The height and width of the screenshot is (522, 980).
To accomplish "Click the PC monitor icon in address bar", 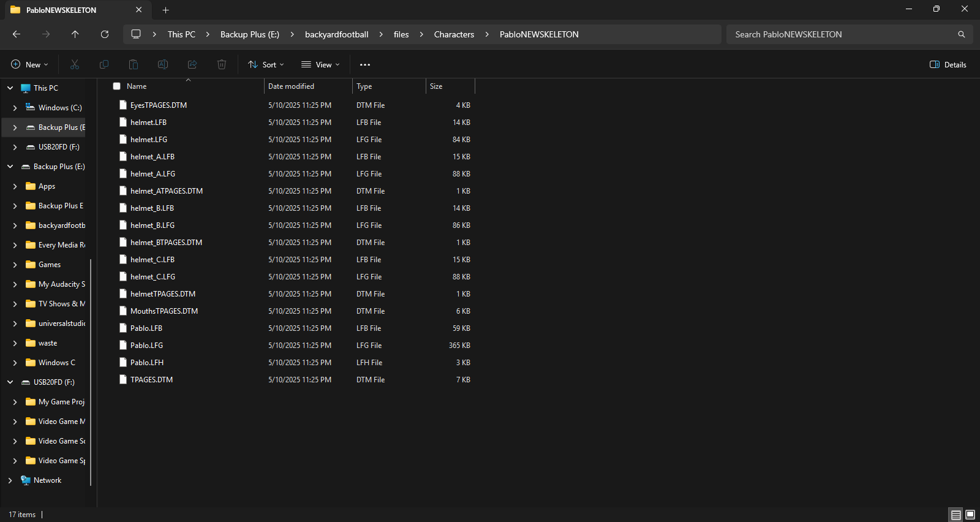I will 136,34.
